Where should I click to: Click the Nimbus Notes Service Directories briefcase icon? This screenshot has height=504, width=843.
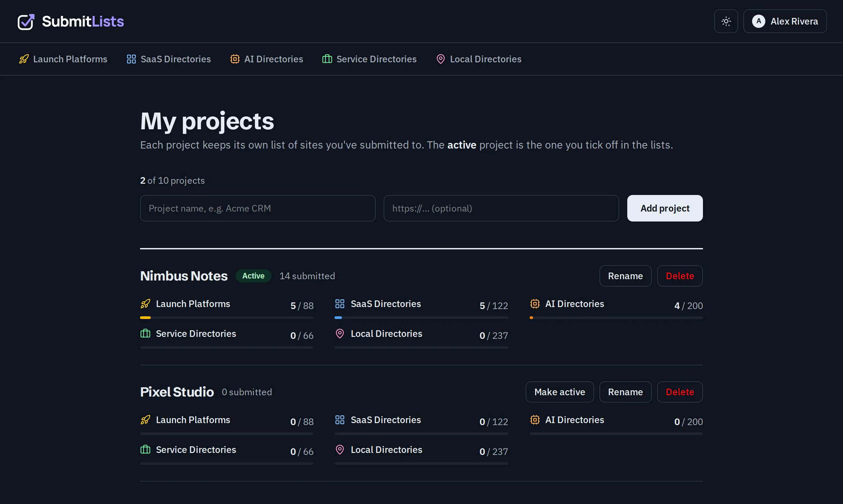(x=145, y=334)
